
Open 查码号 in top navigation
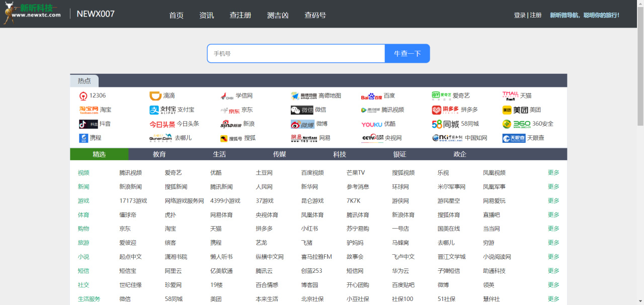pos(315,15)
